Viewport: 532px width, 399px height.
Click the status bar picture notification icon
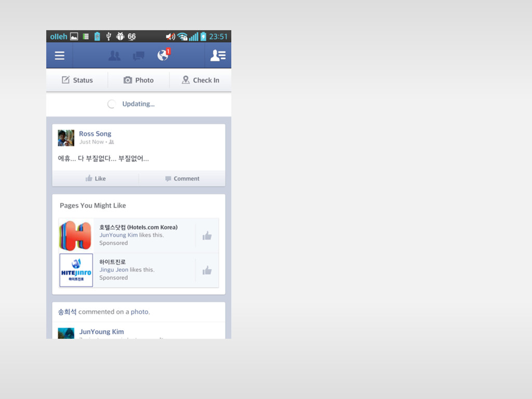click(x=74, y=36)
